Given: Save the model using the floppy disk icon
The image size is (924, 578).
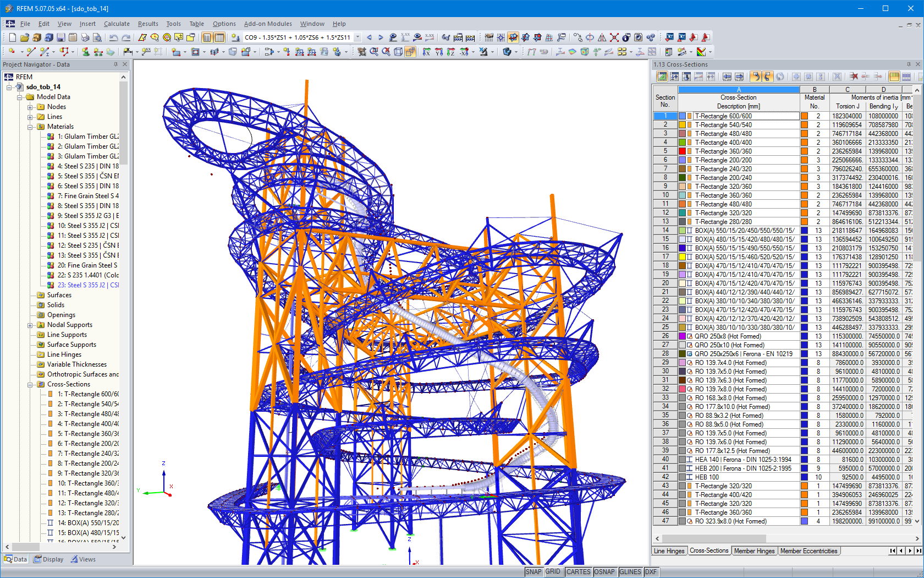Looking at the screenshot, I should pyautogui.click(x=61, y=37).
